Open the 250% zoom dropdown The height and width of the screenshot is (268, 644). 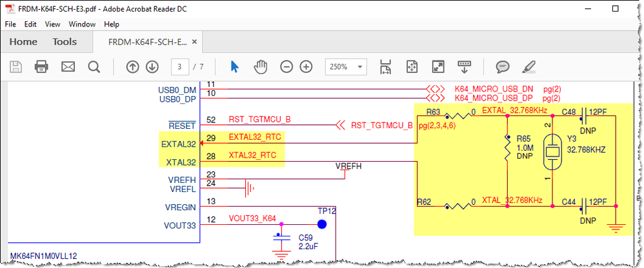[345, 66]
